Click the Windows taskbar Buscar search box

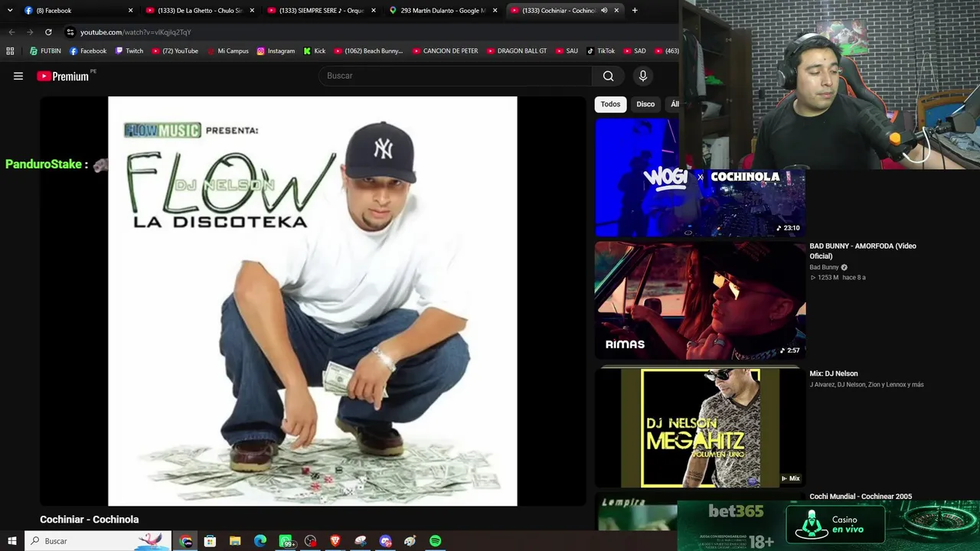click(98, 541)
